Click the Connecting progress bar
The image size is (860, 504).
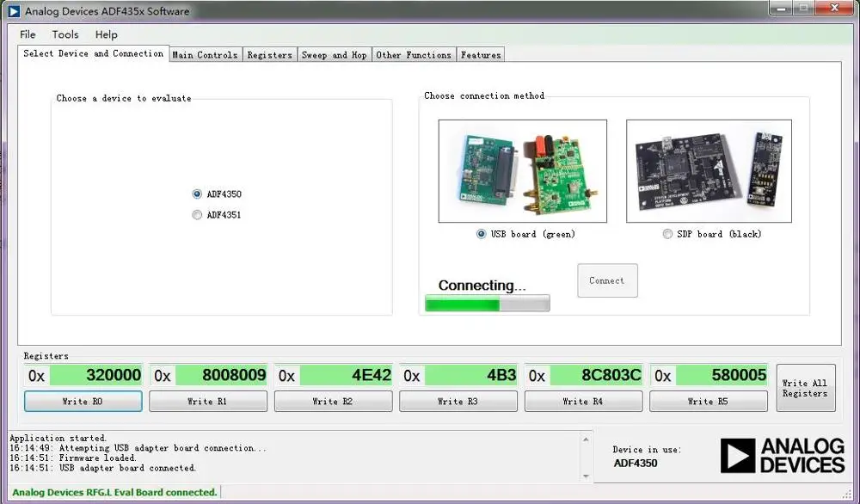[488, 304]
